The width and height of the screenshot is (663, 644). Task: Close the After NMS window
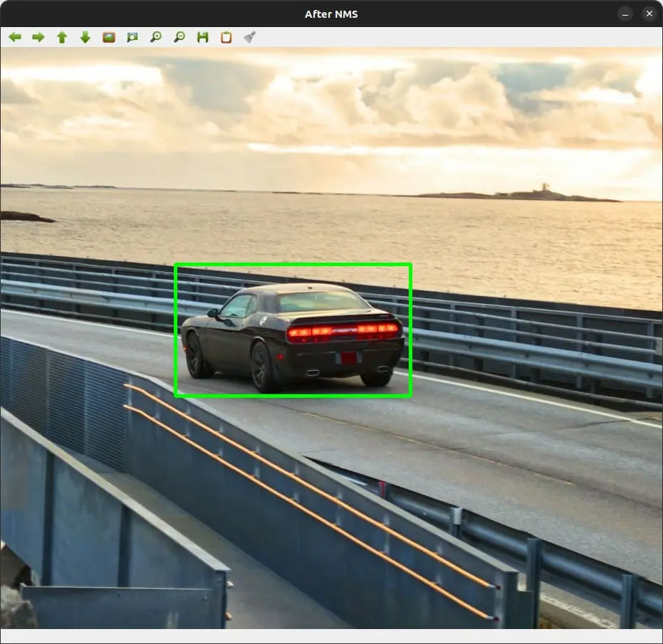pos(649,14)
